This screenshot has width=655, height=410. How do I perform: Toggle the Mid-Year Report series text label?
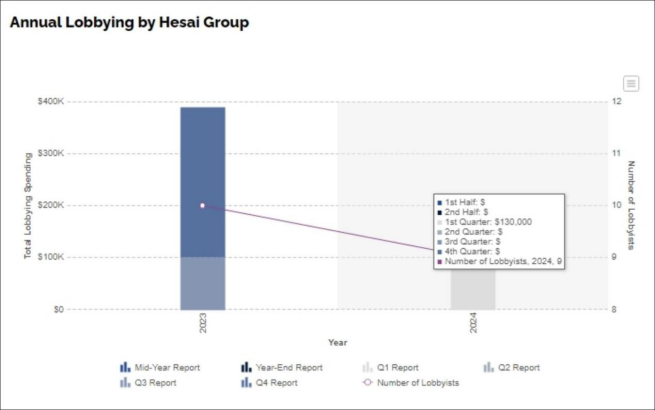point(167,367)
